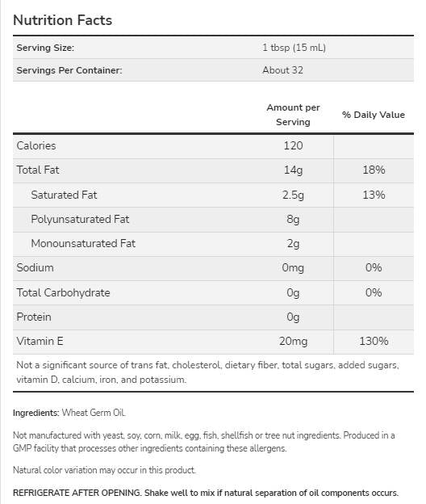The width and height of the screenshot is (426, 504).
Task: Click the % Daily Value column header
Action: (374, 115)
